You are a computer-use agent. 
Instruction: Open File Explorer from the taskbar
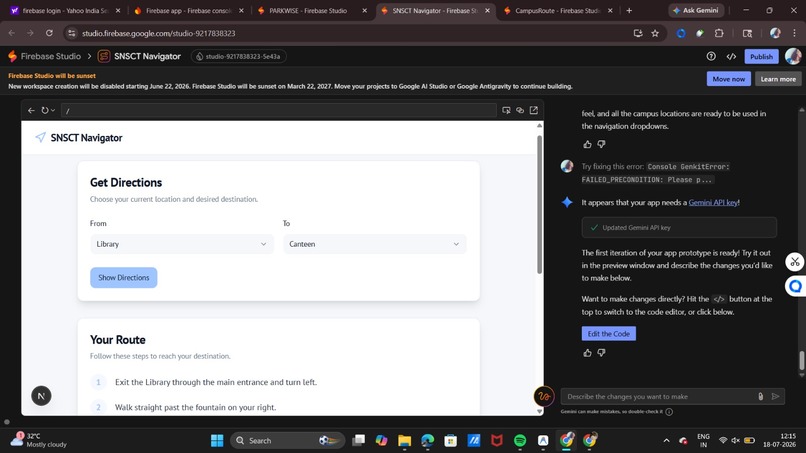pyautogui.click(x=405, y=440)
